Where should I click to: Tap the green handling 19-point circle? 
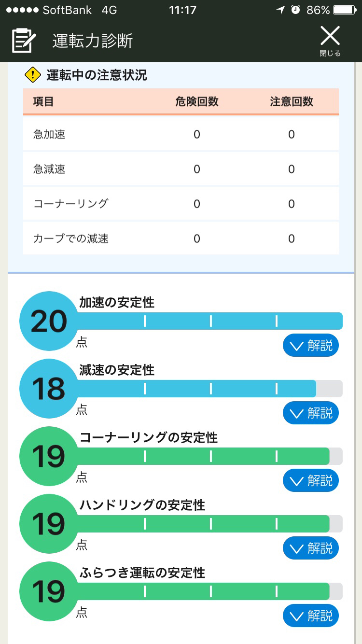point(49,524)
